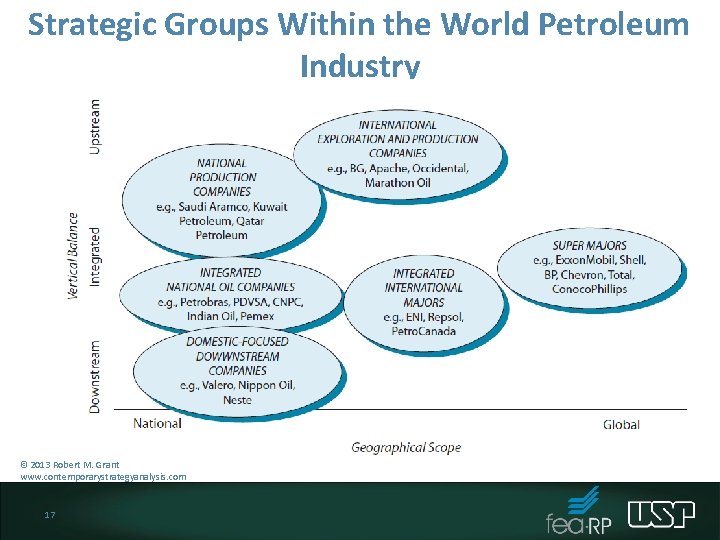Click the 'Marathon Oil' example text
The image size is (720, 540).
(398, 183)
